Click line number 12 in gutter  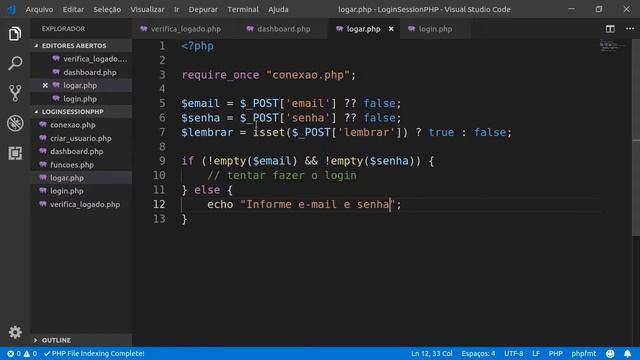click(159, 204)
